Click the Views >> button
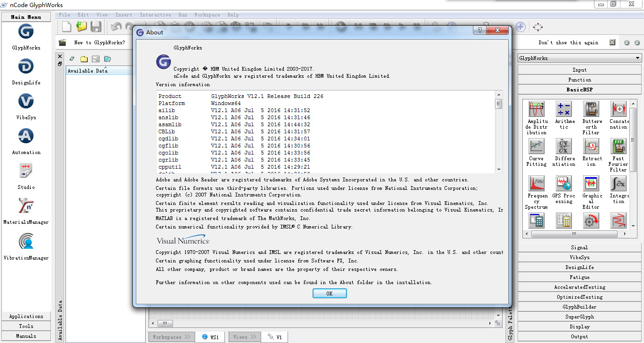This screenshot has width=644, height=343. 244,337
